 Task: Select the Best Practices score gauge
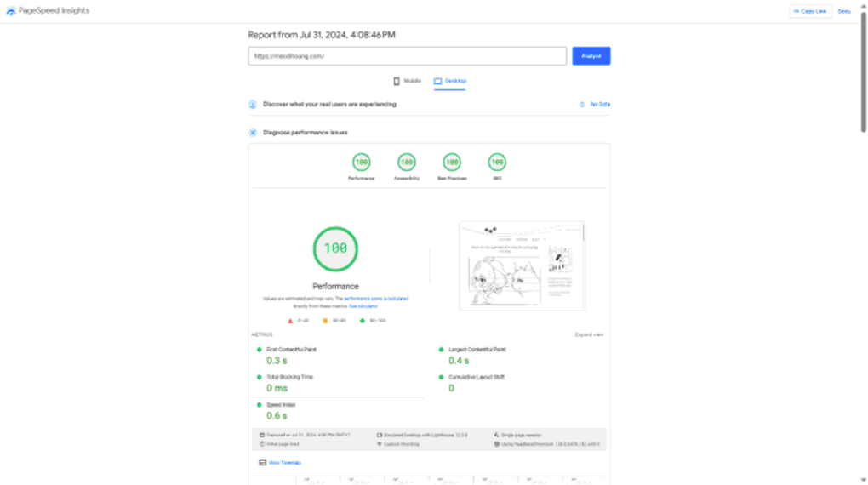(x=452, y=162)
